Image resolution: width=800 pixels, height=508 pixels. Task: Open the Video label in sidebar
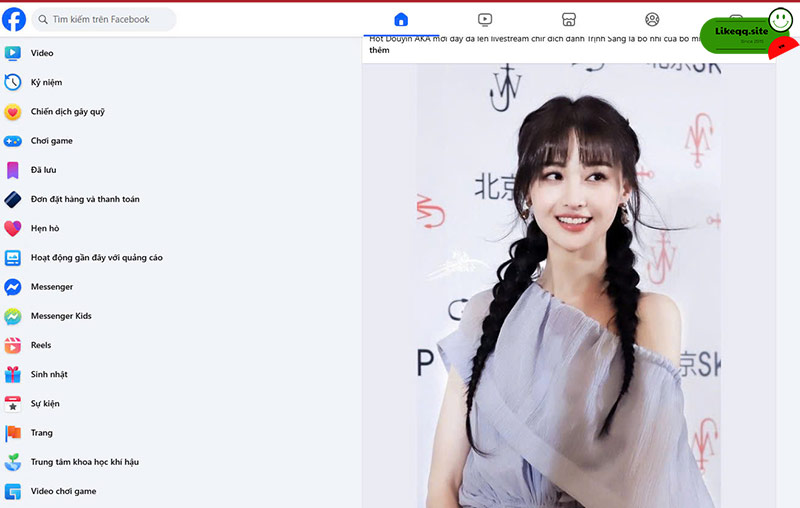coord(42,53)
